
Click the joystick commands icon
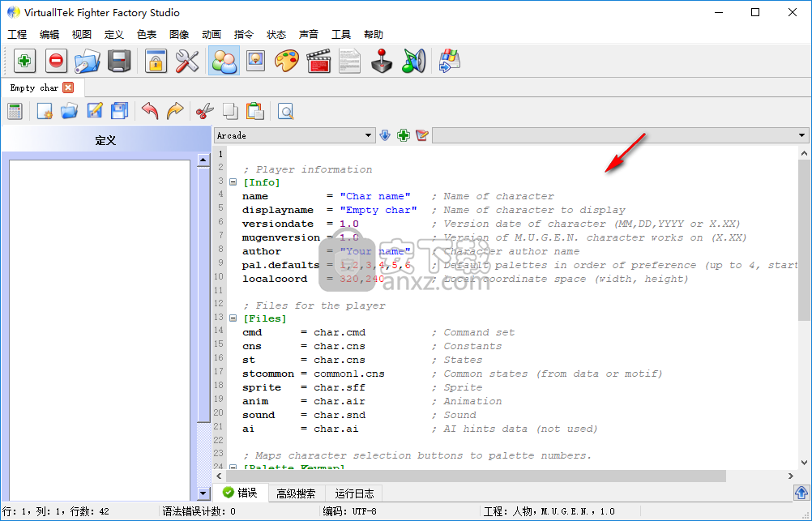pos(382,61)
